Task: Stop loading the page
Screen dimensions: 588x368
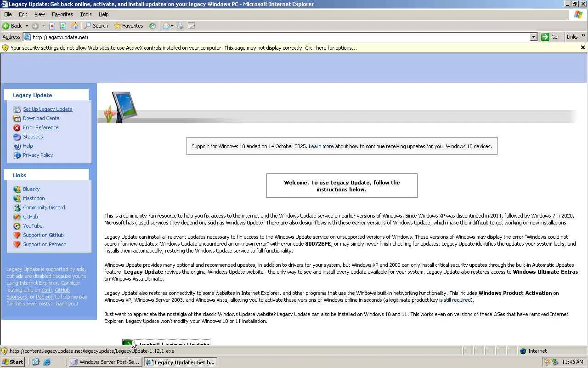Action: pos(52,26)
